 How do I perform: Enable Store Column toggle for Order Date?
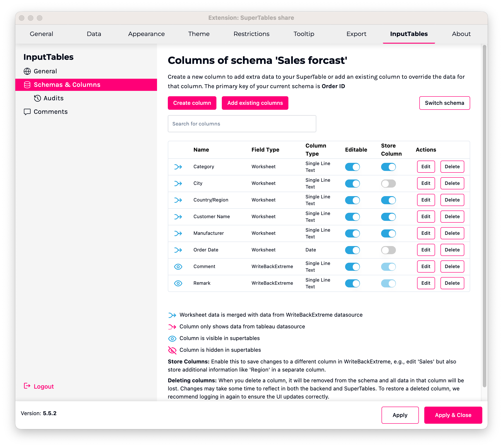[388, 250]
